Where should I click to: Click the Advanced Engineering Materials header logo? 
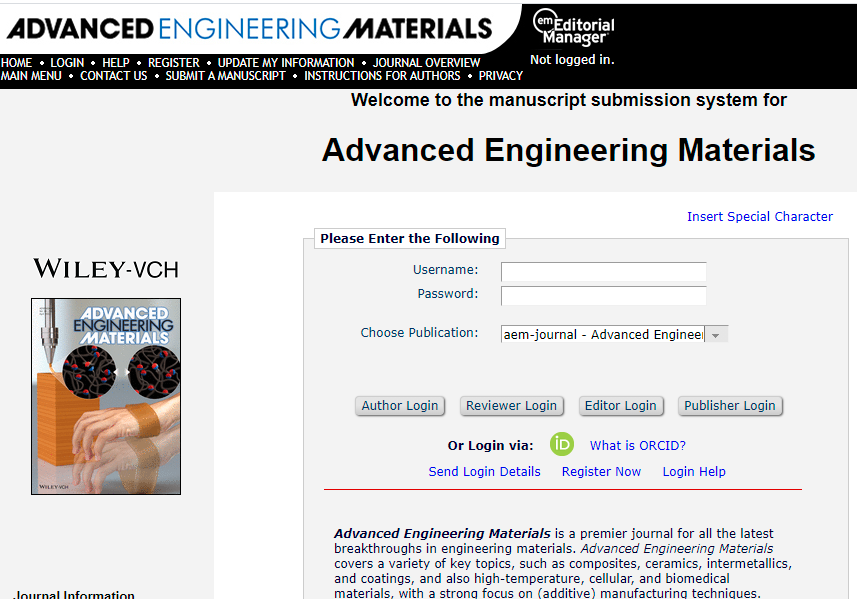tap(249, 27)
